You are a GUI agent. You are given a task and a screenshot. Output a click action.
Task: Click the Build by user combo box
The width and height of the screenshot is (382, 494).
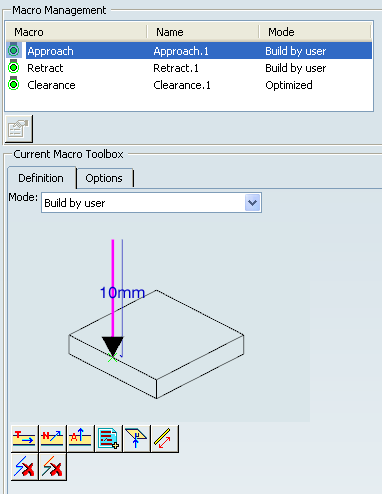[151, 203]
